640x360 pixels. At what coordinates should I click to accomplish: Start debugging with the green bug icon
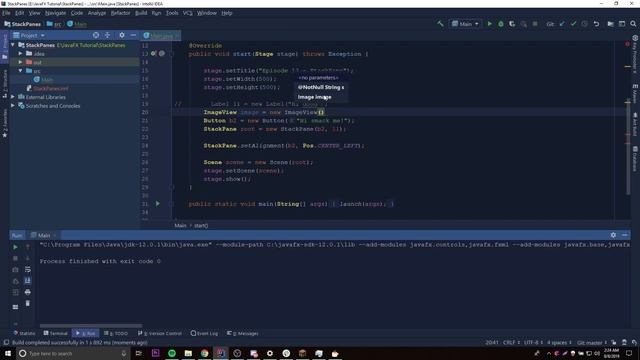coord(501,24)
